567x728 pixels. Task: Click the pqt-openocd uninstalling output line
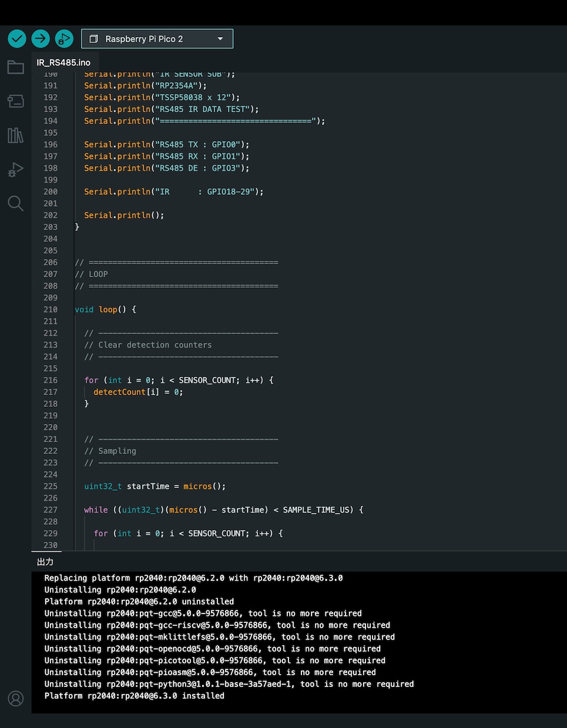click(x=212, y=649)
